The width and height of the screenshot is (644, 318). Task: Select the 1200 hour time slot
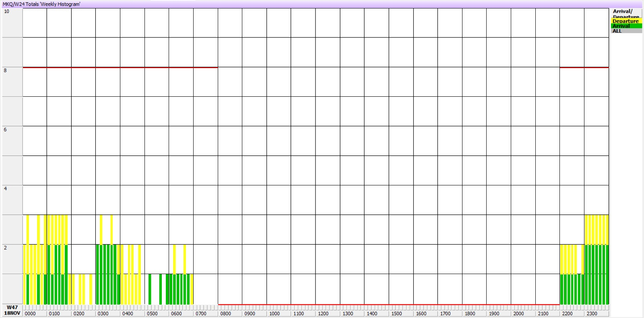pyautogui.click(x=323, y=314)
